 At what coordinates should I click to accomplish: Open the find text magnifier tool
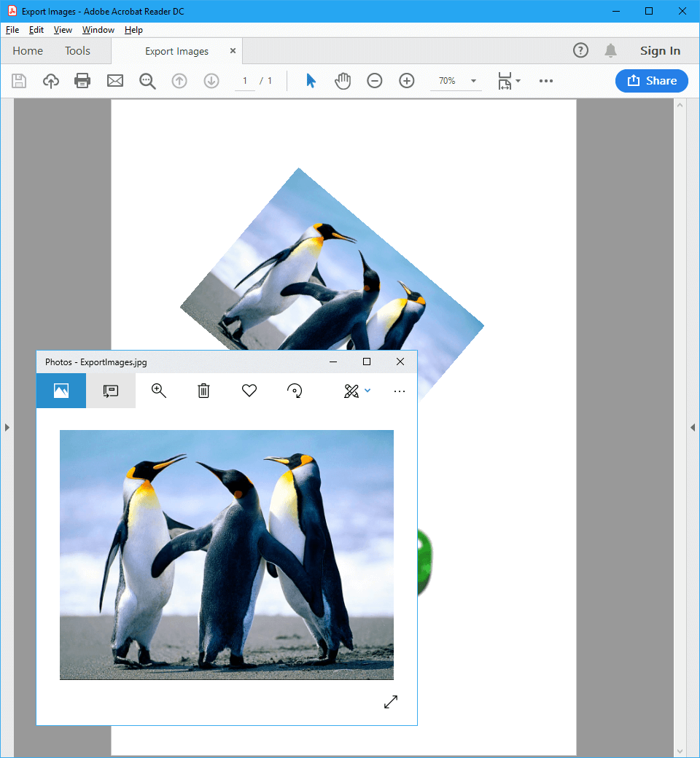(147, 81)
